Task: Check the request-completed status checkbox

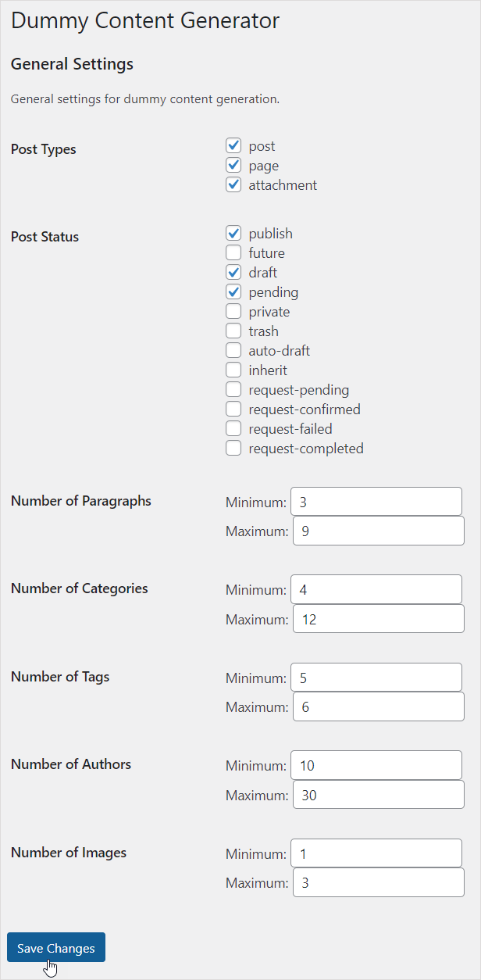Action: tap(233, 448)
